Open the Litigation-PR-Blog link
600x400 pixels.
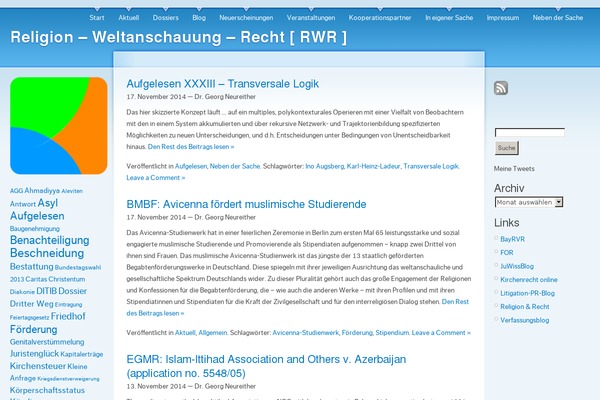(527, 293)
